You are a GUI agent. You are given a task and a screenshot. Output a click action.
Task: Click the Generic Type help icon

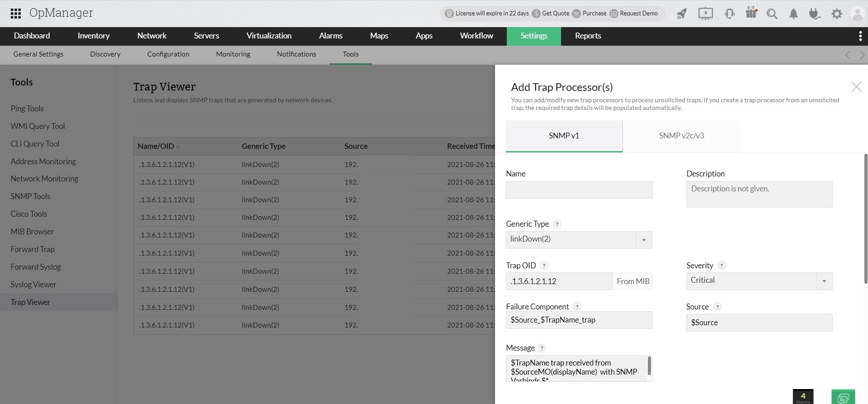pyautogui.click(x=557, y=224)
